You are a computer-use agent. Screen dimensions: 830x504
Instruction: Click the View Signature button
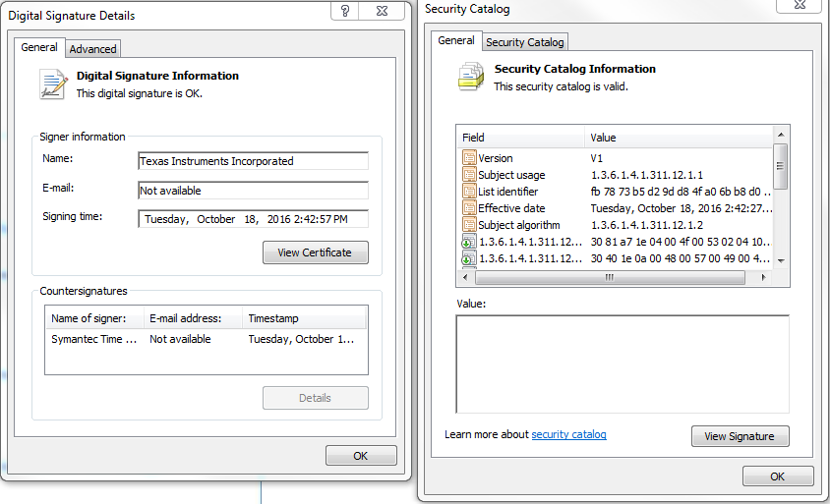point(740,436)
